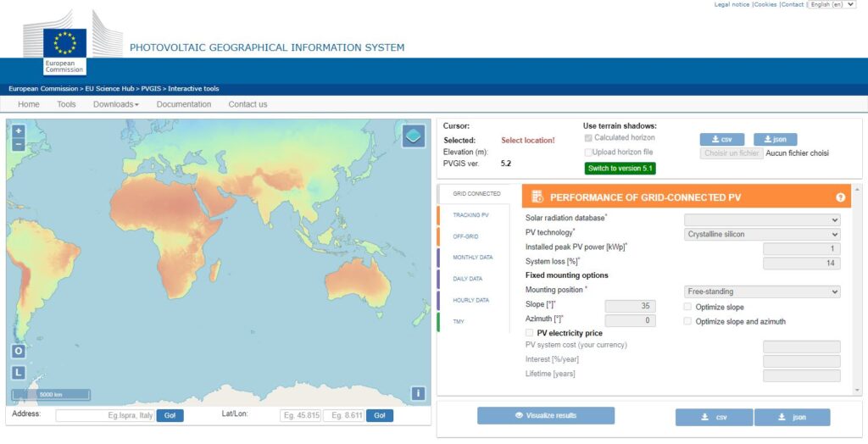
Task: Click the L legend button on the map
Action: pyautogui.click(x=19, y=373)
